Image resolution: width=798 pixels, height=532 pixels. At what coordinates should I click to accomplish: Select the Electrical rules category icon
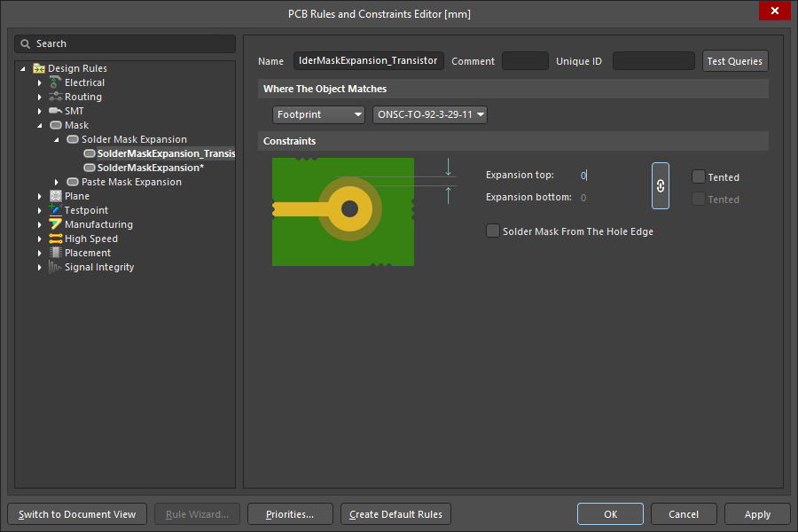tap(54, 82)
